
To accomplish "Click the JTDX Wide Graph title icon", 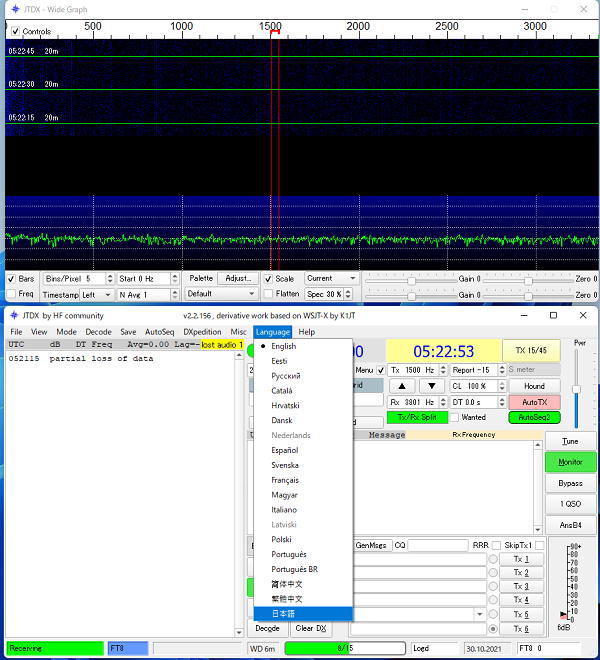I will (14, 10).
